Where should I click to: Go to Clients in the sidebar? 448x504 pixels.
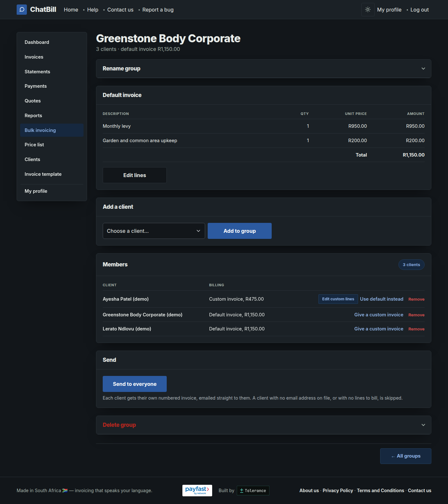pos(52,159)
